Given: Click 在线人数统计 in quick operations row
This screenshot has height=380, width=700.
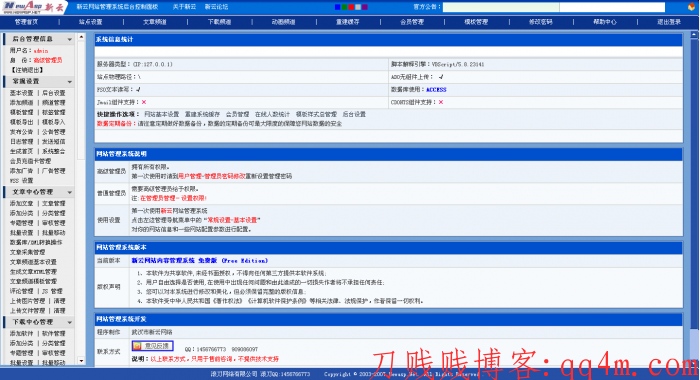Looking at the screenshot, I should click(x=272, y=114).
